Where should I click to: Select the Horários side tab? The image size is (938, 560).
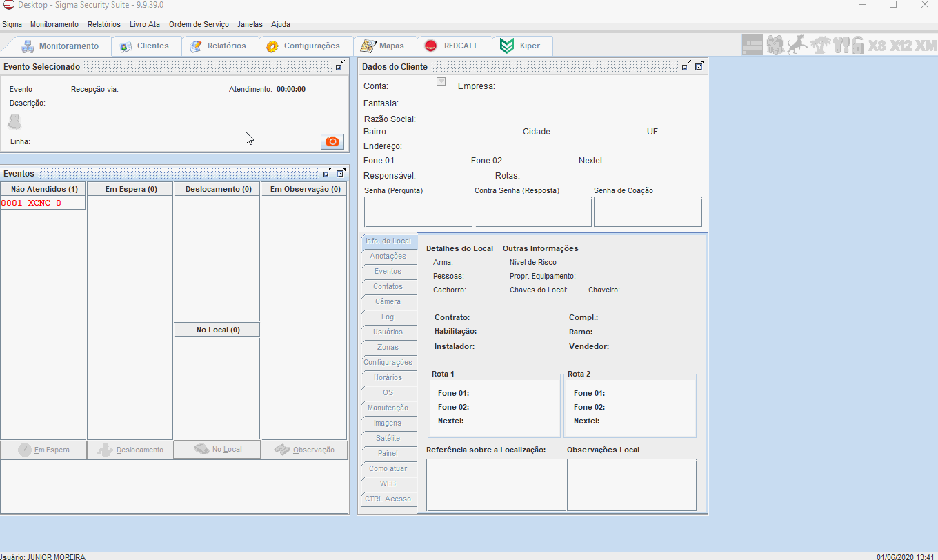tap(388, 377)
